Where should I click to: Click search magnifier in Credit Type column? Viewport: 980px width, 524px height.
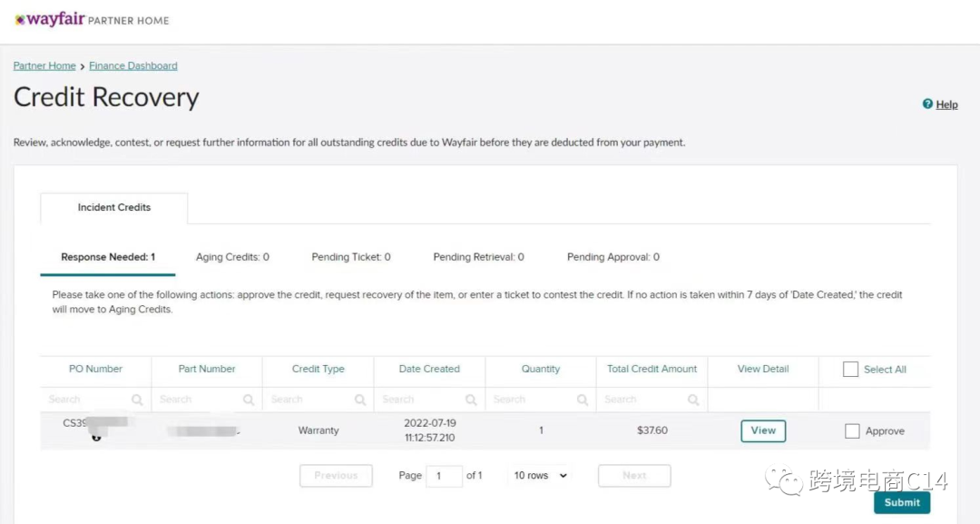(360, 400)
